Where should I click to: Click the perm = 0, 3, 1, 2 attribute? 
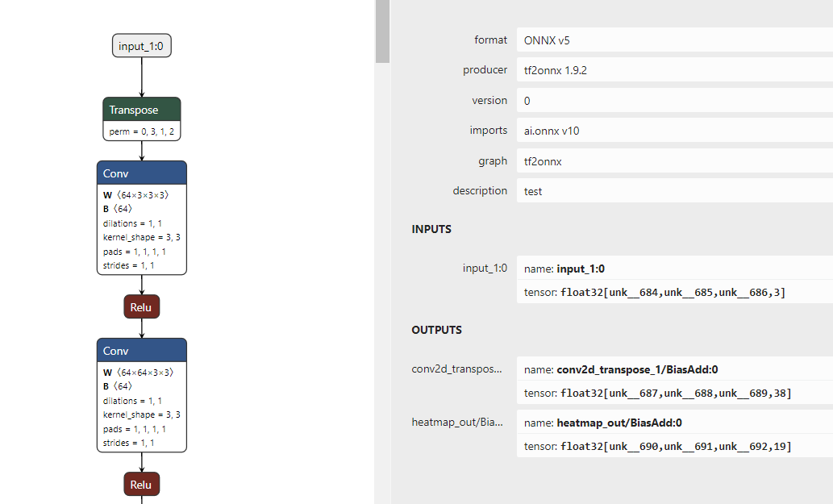point(141,131)
